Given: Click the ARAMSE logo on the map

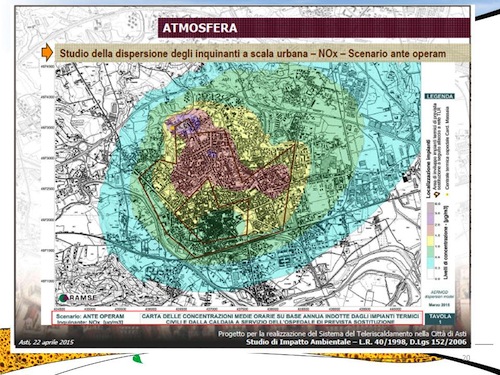Looking at the screenshot, I should (x=78, y=298).
